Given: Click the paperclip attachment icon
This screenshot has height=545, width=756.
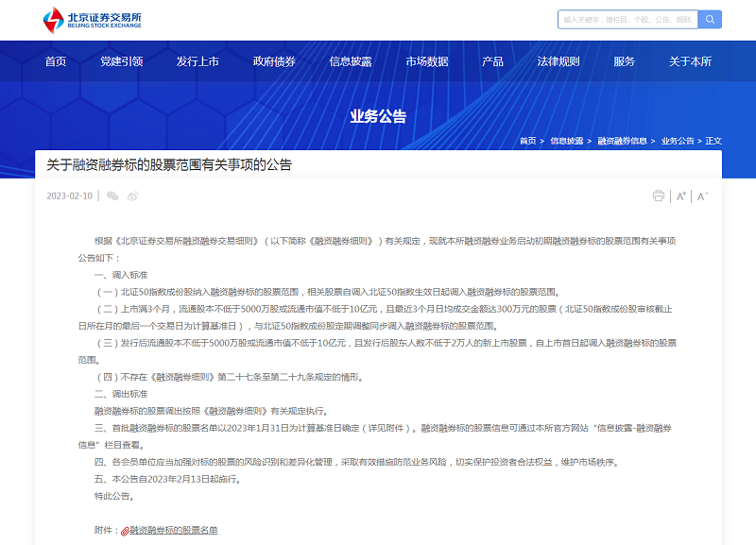Looking at the screenshot, I should pos(124,531).
